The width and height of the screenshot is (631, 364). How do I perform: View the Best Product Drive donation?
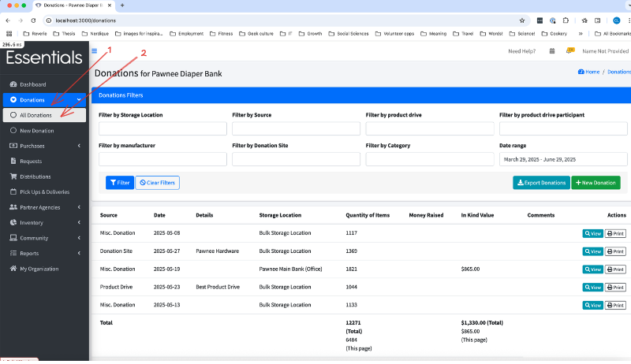(x=593, y=288)
